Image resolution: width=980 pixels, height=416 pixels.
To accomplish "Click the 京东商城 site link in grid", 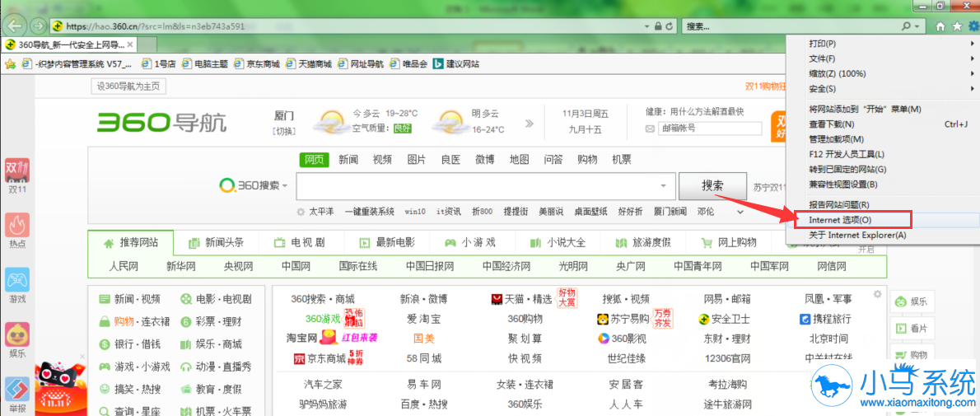I will (x=320, y=359).
